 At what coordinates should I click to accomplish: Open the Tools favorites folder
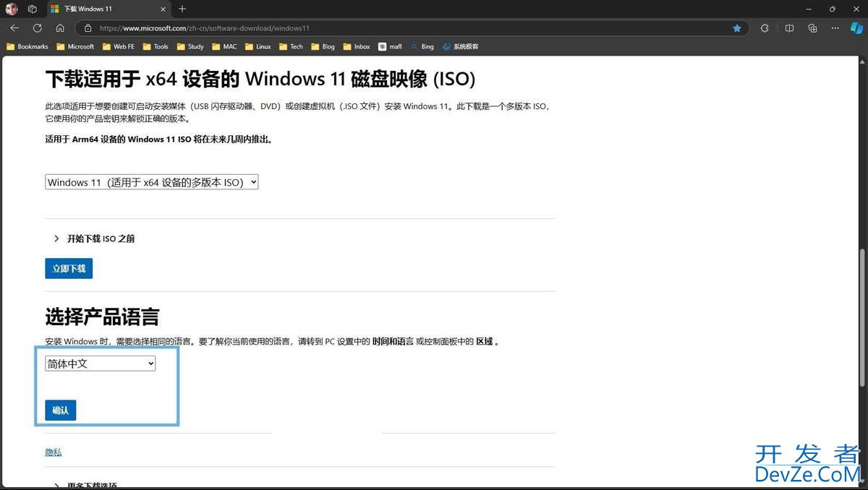click(x=156, y=46)
